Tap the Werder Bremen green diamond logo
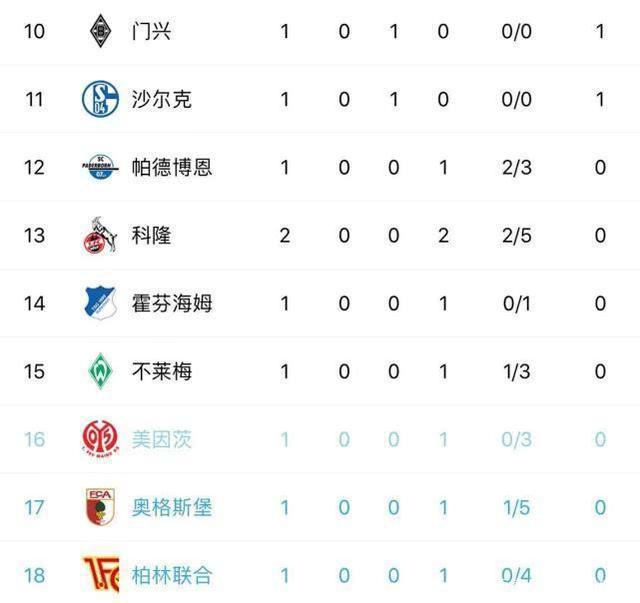The width and height of the screenshot is (640, 603). pos(100,371)
